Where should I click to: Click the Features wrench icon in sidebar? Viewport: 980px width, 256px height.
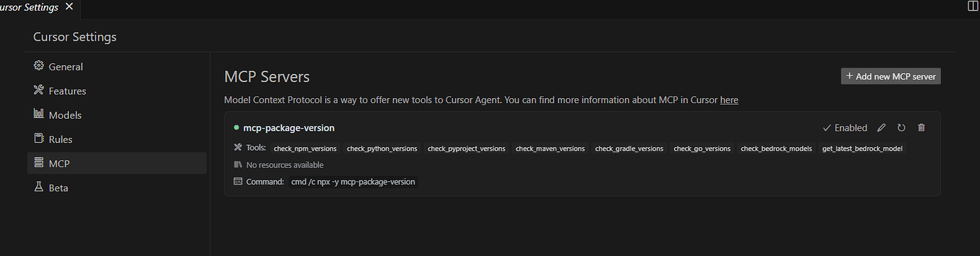[x=38, y=90]
